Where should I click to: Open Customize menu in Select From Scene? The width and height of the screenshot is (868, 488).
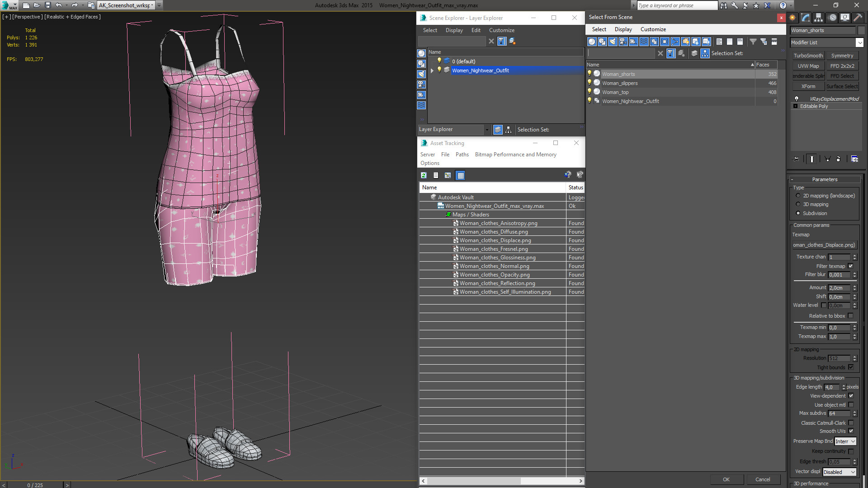point(653,29)
